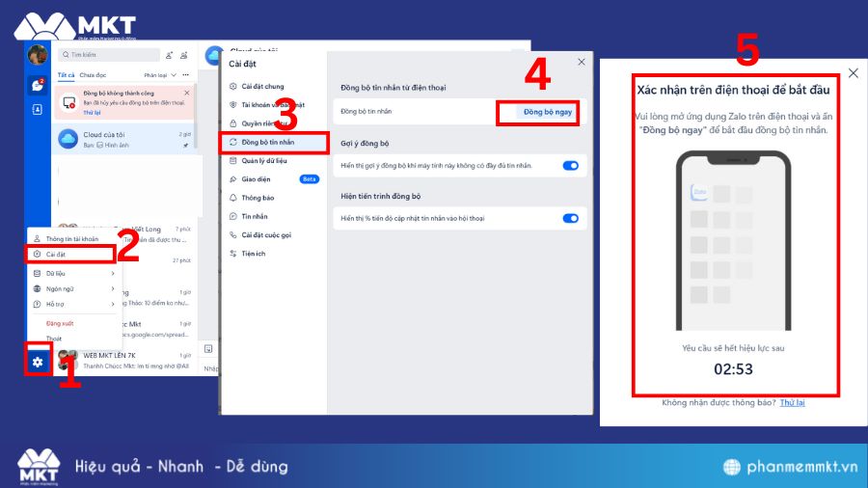The image size is (868, 488).
Task: Switch to the Chưa đọc tab
Action: tap(93, 74)
